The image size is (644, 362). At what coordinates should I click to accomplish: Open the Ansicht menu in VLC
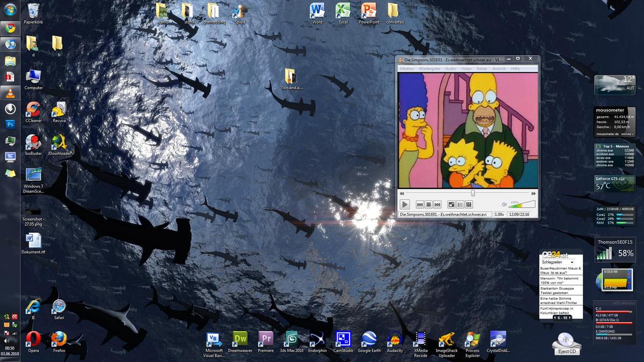point(499,69)
